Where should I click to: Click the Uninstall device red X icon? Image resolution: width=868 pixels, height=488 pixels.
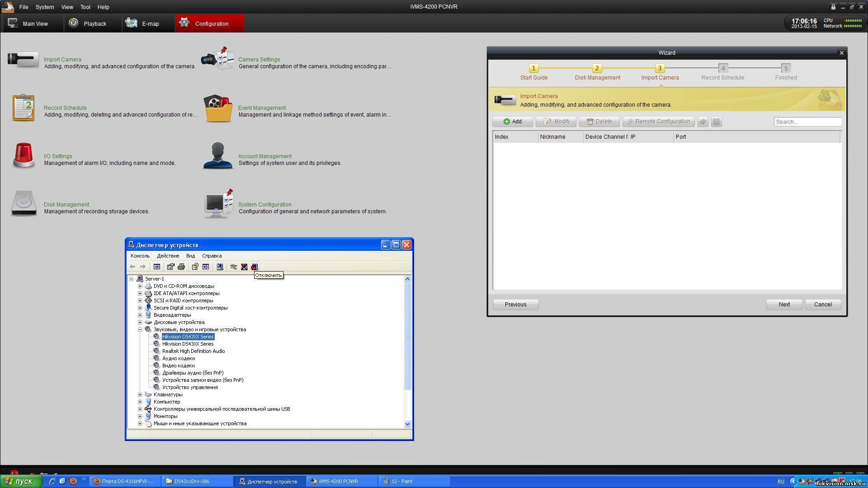click(244, 267)
